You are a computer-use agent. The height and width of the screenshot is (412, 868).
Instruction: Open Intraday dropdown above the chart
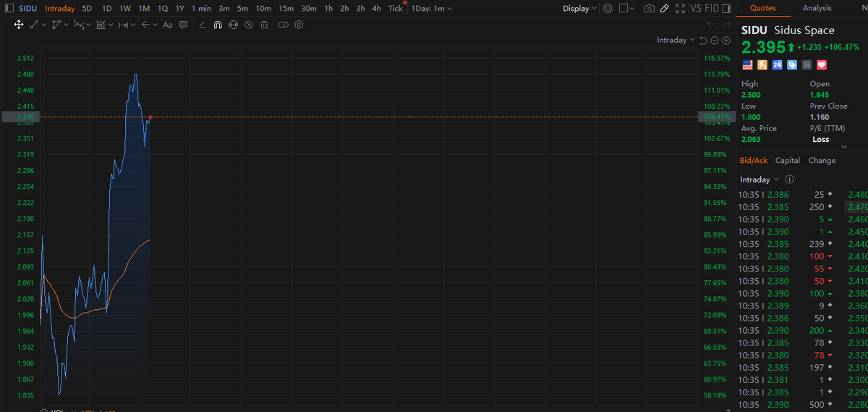click(676, 41)
